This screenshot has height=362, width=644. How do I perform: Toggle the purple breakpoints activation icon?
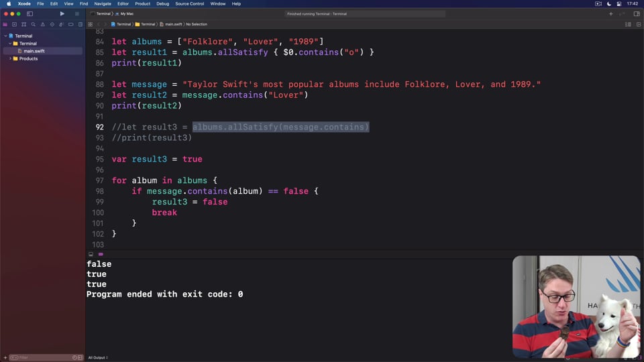pyautogui.click(x=101, y=254)
